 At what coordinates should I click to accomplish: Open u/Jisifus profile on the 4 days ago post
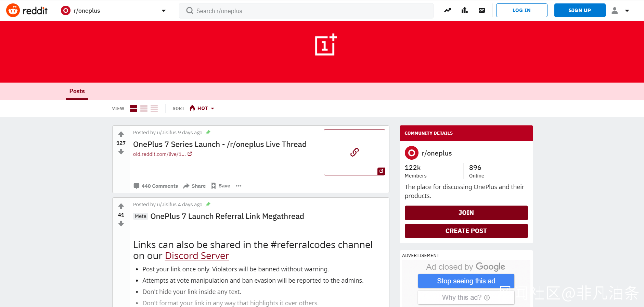click(x=167, y=205)
